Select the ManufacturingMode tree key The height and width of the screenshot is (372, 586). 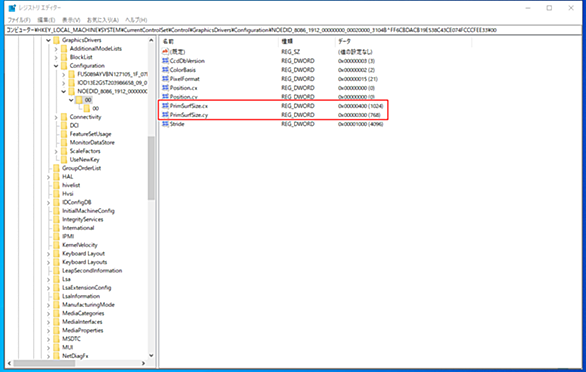tap(88, 305)
